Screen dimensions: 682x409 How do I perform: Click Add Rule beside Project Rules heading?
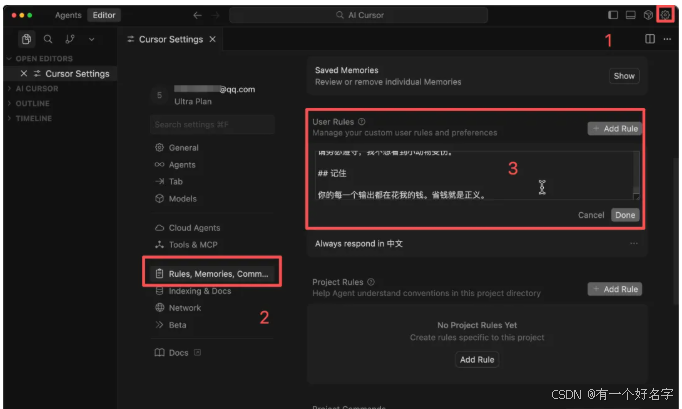tap(615, 289)
